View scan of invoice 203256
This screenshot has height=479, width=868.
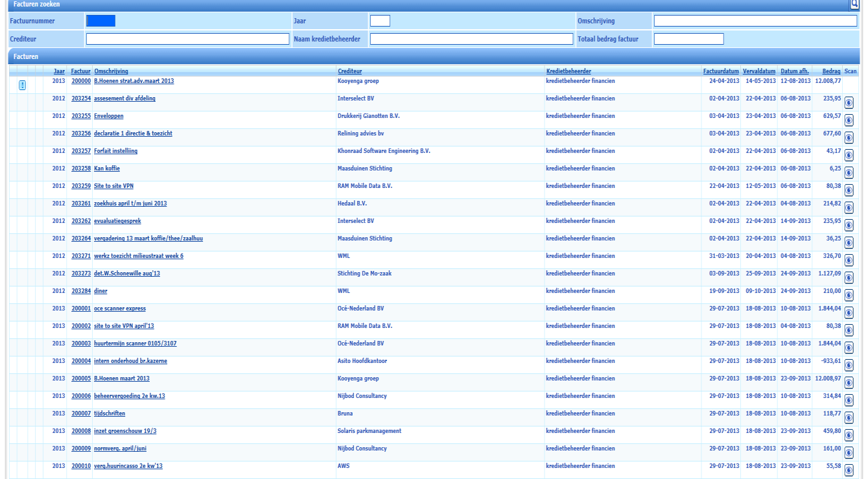[x=849, y=137]
